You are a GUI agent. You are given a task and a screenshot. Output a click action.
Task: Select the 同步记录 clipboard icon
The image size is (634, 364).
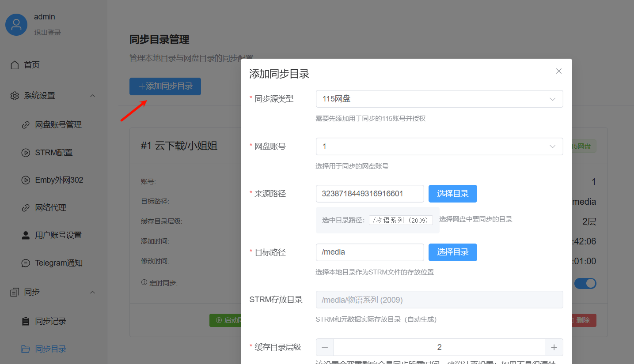point(27,321)
